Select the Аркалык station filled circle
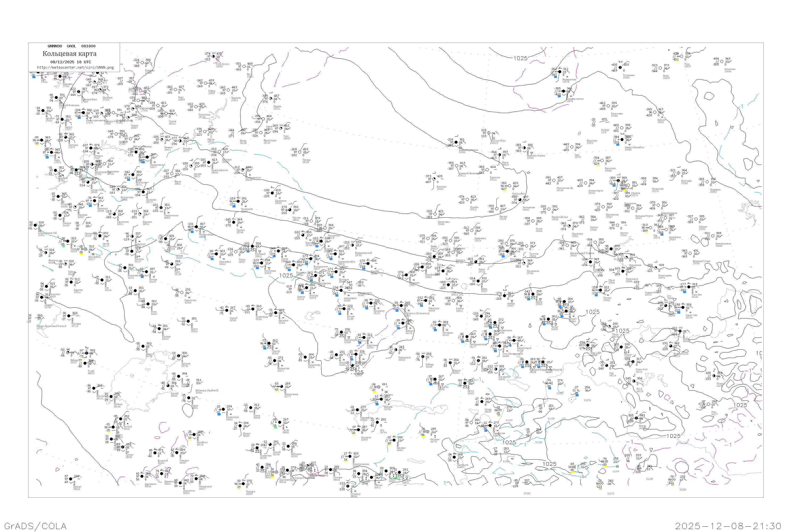The height and width of the screenshot is (532, 798). 276,313
